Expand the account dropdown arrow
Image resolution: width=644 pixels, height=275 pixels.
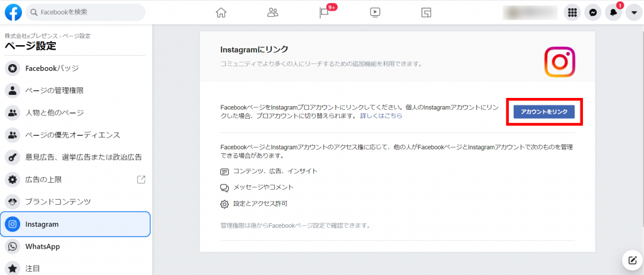point(634,13)
